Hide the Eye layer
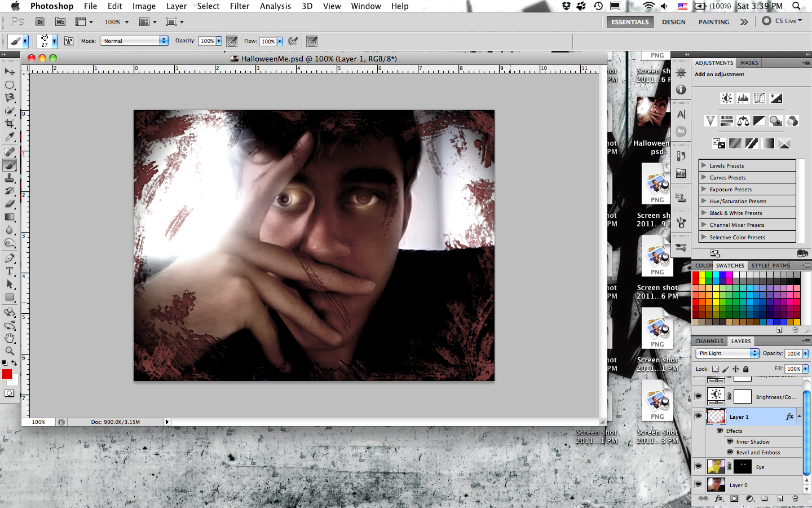Viewport: 812px width, 508px height. click(x=698, y=466)
